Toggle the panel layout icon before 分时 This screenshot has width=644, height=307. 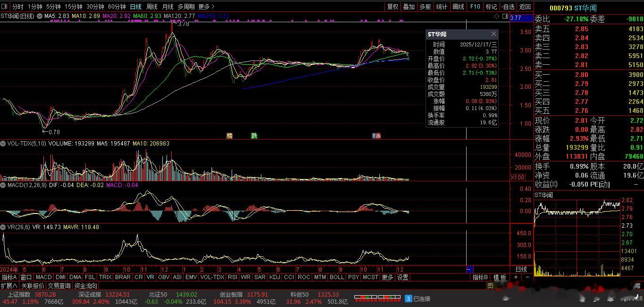4,7
